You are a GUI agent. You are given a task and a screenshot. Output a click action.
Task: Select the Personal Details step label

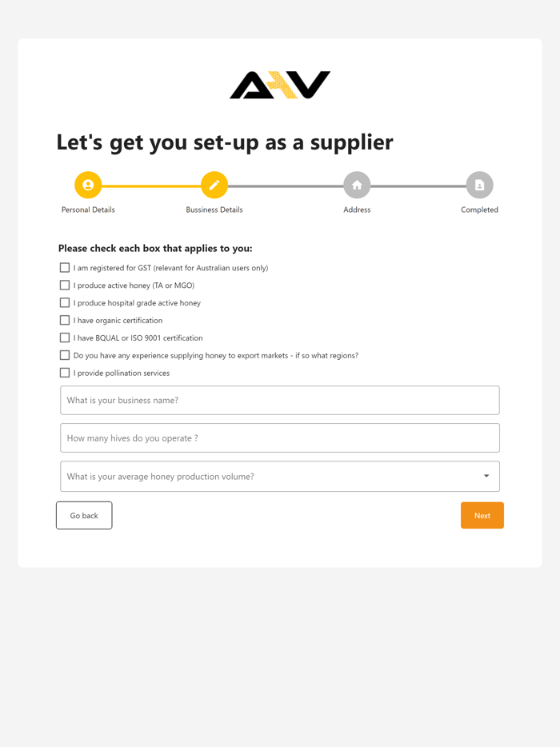[x=88, y=210]
